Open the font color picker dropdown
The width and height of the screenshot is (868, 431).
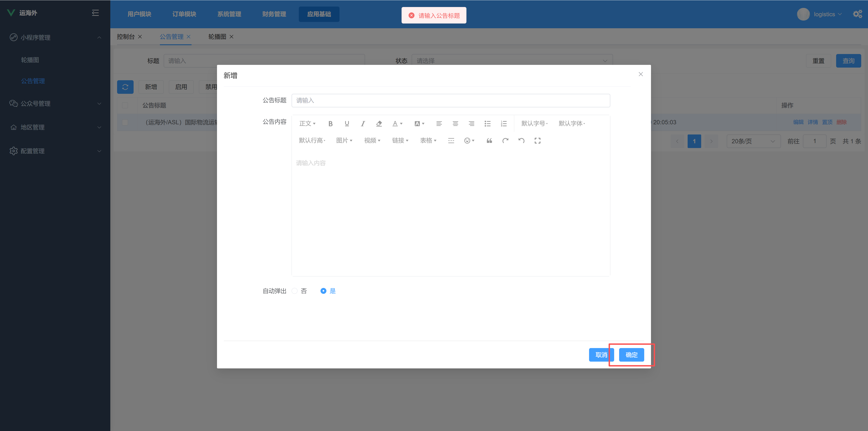click(x=397, y=123)
